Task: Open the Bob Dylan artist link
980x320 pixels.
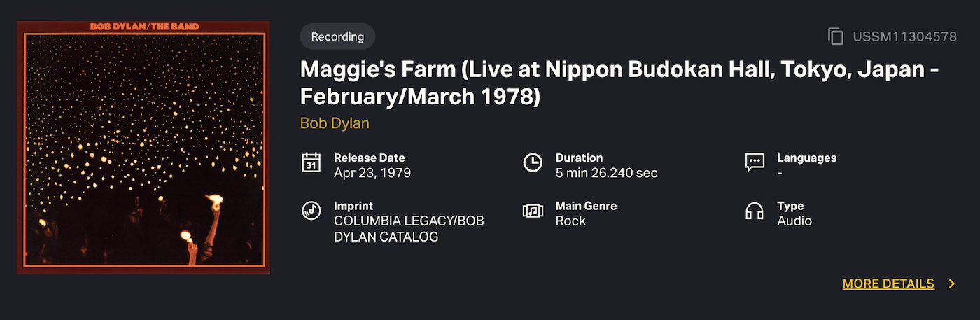Action: pyautogui.click(x=335, y=123)
